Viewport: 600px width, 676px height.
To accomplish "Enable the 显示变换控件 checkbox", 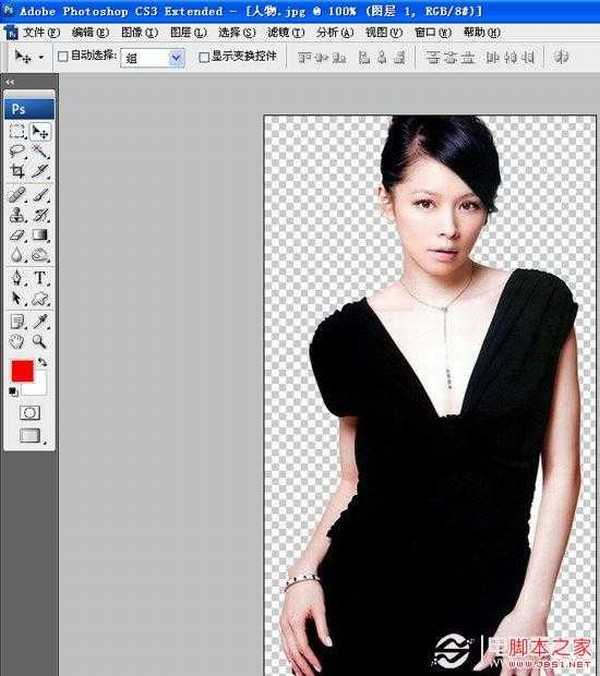I will click(x=204, y=57).
